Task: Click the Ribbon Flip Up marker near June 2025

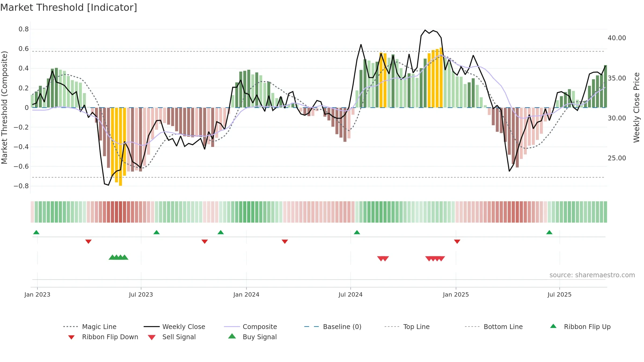Action: click(549, 232)
